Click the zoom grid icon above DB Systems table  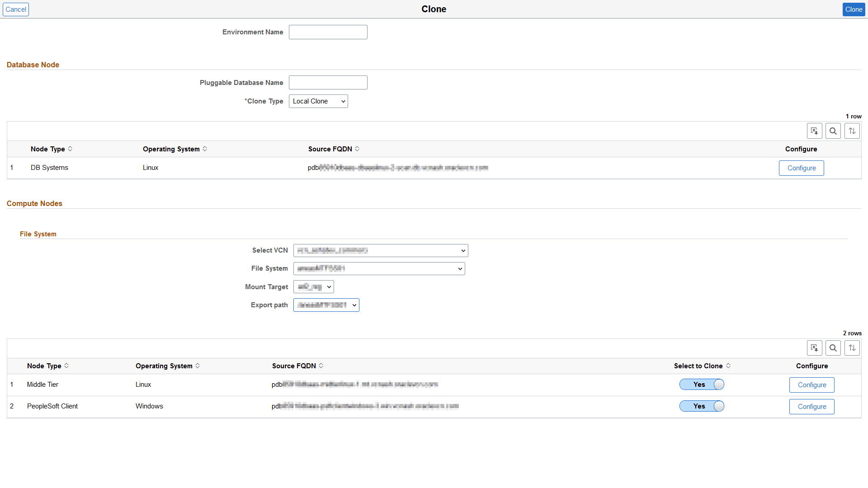click(x=815, y=131)
